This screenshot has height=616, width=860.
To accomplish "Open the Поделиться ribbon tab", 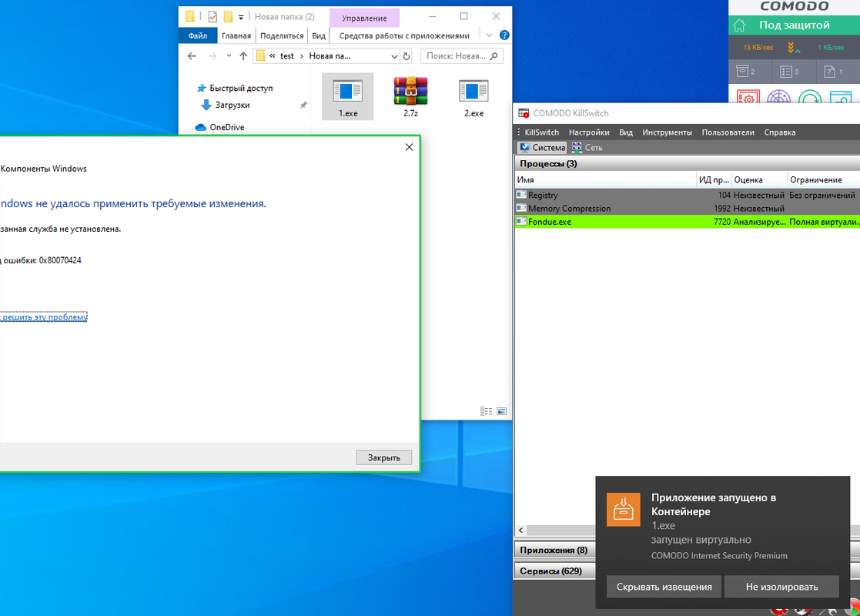I will pos(281,35).
